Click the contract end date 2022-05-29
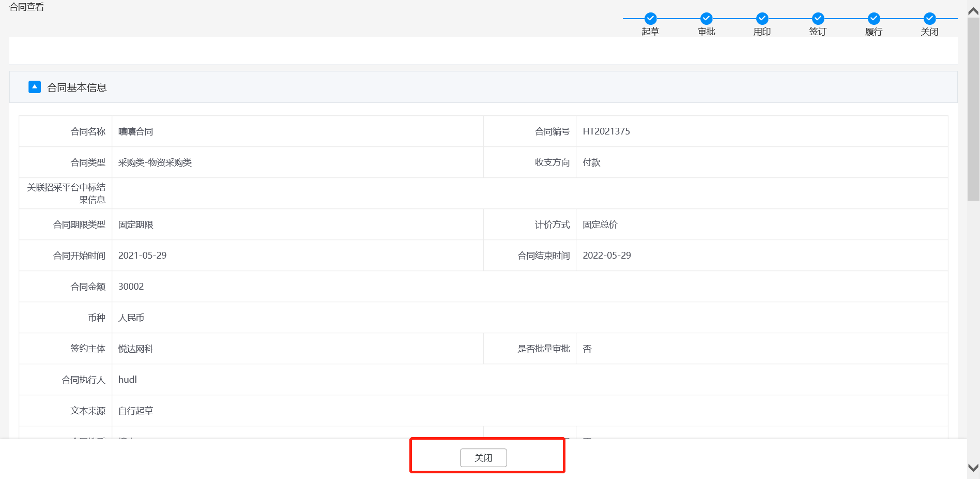Screen dimensions: 980x479 607,256
